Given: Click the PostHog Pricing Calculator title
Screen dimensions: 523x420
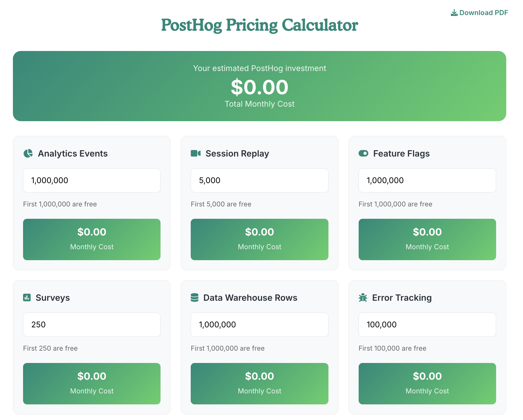Looking at the screenshot, I should click(260, 25).
